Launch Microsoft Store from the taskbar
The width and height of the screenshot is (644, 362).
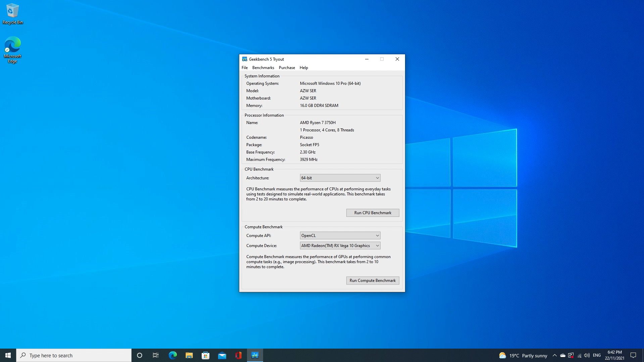[x=205, y=355]
